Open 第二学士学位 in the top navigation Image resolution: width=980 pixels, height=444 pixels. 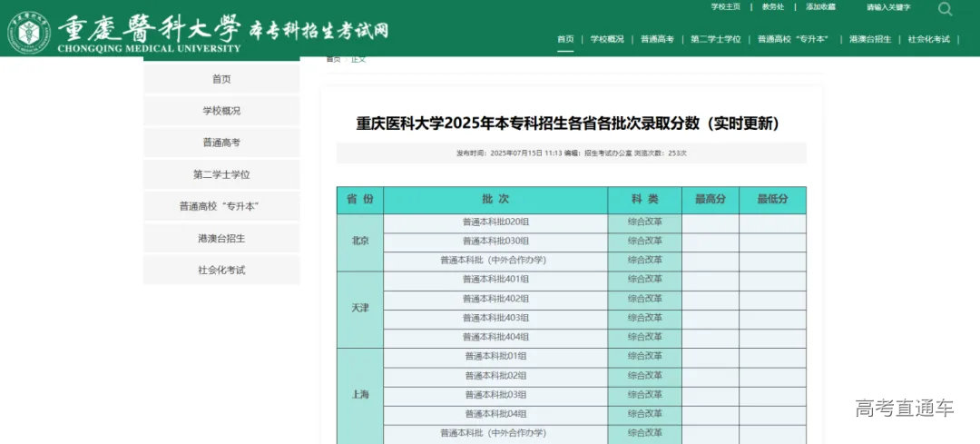pos(715,39)
